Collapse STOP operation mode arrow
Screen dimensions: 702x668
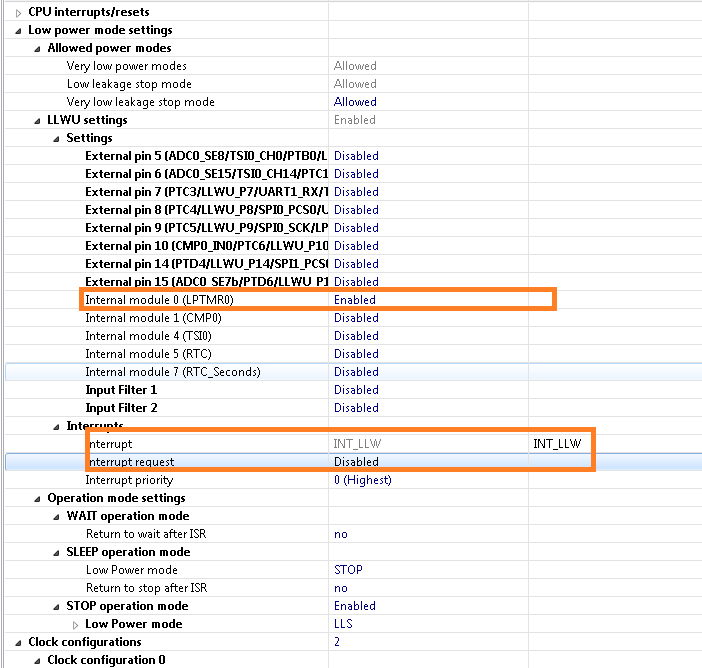coord(56,607)
